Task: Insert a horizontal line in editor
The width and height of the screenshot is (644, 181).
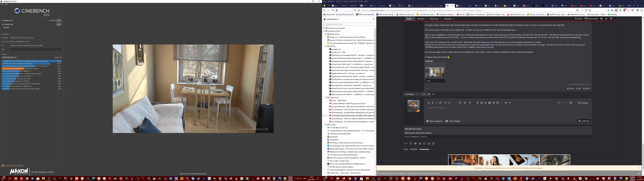Action: tap(502, 103)
